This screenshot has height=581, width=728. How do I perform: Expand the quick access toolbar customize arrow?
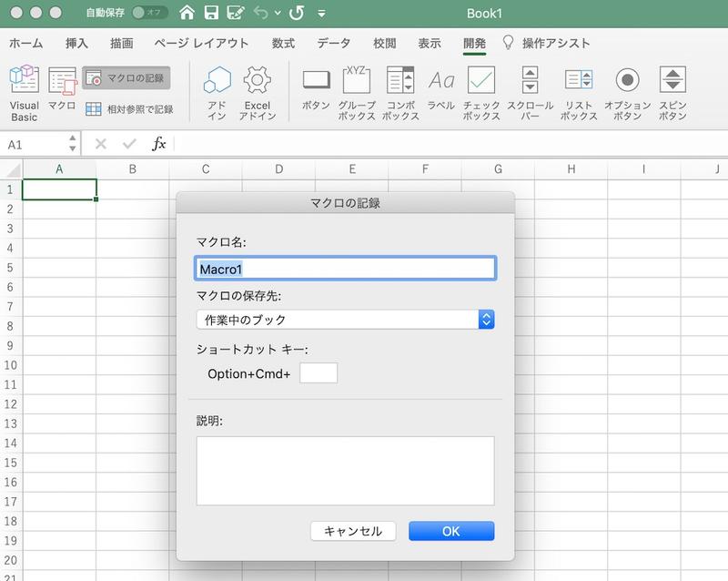[x=322, y=15]
